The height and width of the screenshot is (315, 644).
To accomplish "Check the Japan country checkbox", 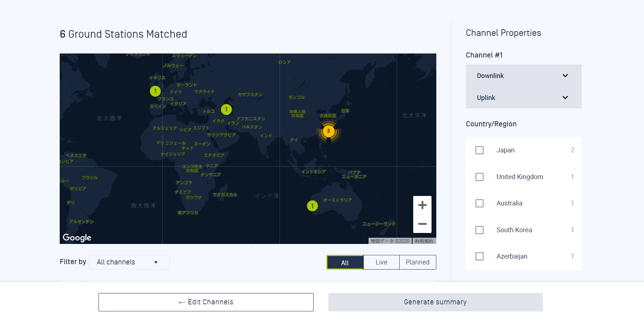I will (x=480, y=150).
